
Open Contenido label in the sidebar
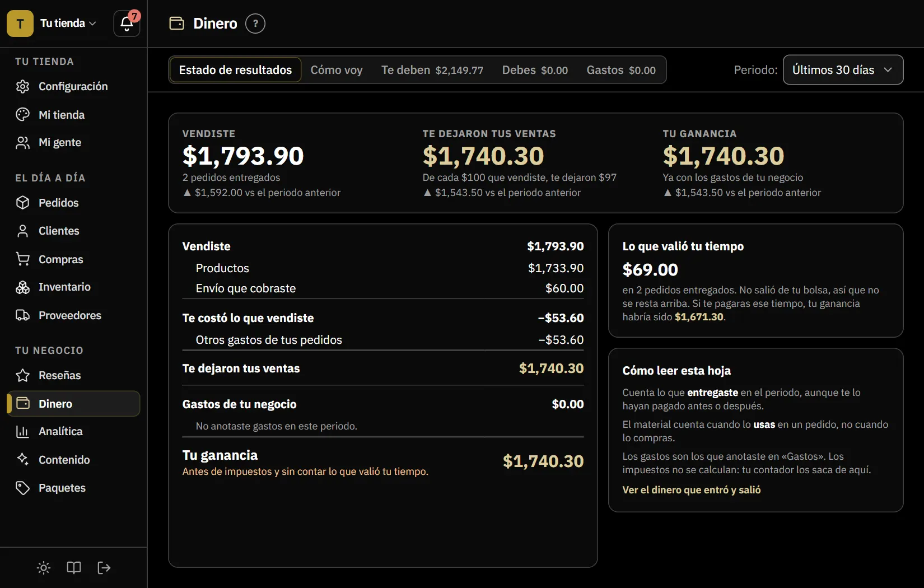click(x=64, y=460)
